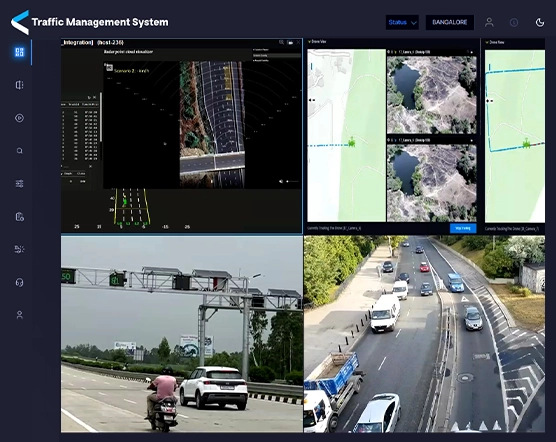Click the Traffic Management System logo

[x=20, y=22]
